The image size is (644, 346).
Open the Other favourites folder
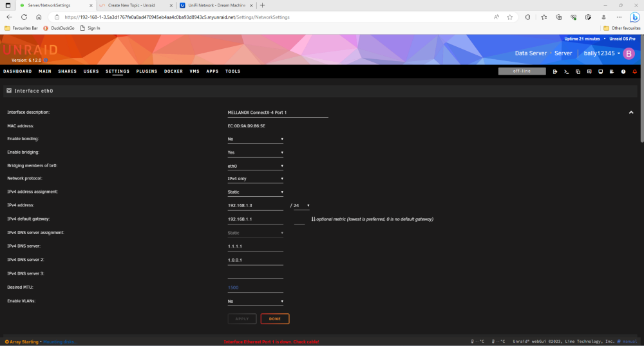(622, 28)
